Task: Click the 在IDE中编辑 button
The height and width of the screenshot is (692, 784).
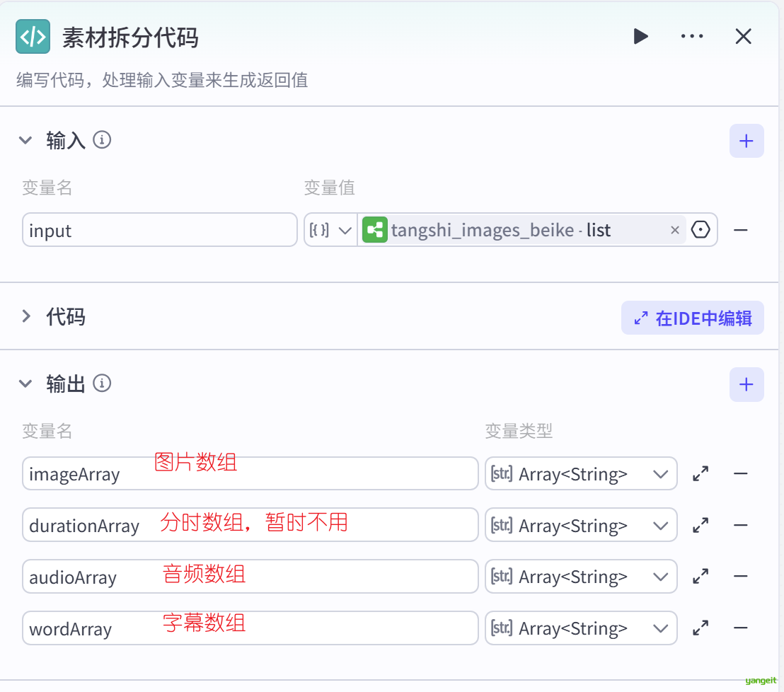Action: (692, 318)
